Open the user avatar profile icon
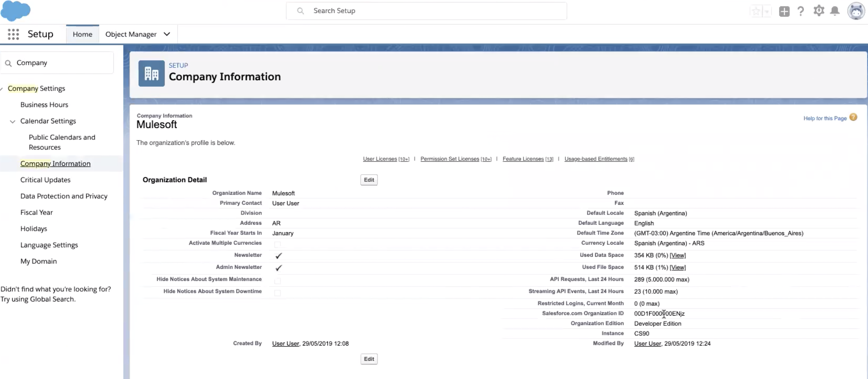Screen dimensions: 868x379 point(856,11)
